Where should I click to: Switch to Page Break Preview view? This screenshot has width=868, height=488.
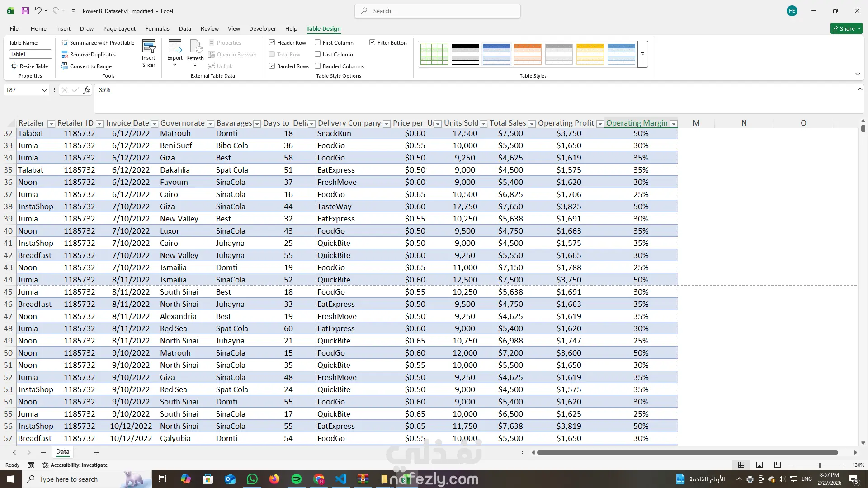(x=777, y=465)
